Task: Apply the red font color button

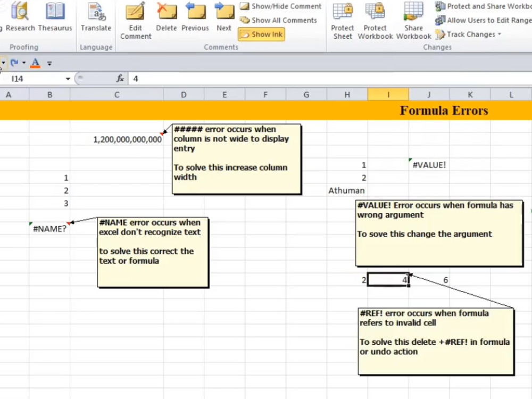Action: click(35, 63)
